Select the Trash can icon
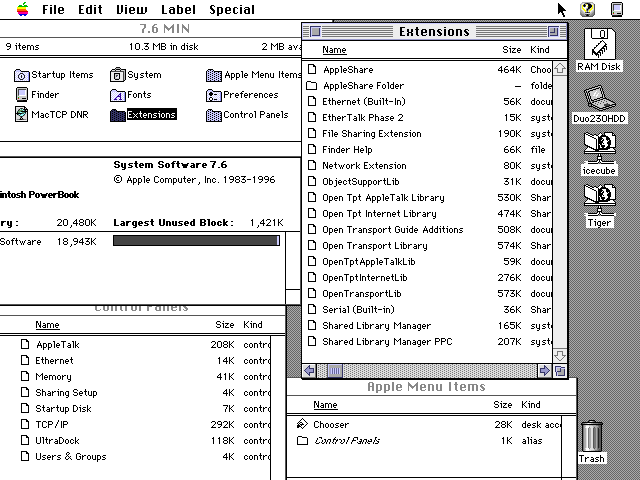This screenshot has width=640, height=480. coord(591,436)
